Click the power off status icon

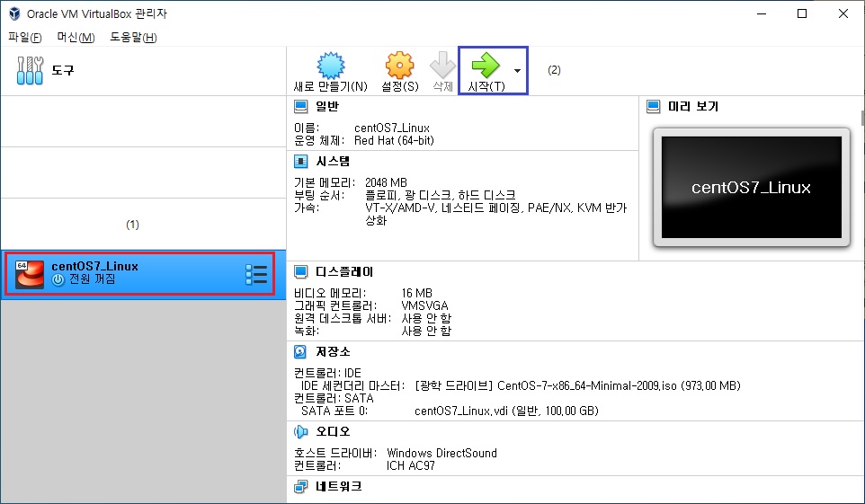(x=58, y=279)
